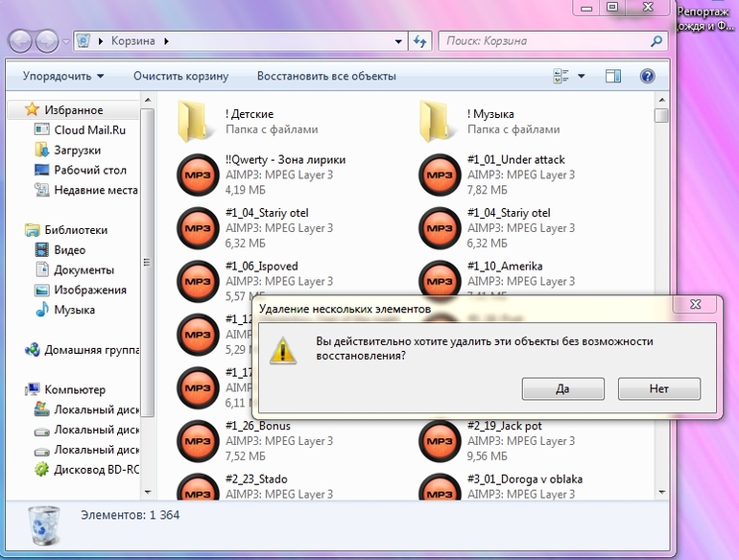Screen dimensions: 739x560
Task: Open the Упорядочить dropdown menu
Action: tap(63, 76)
